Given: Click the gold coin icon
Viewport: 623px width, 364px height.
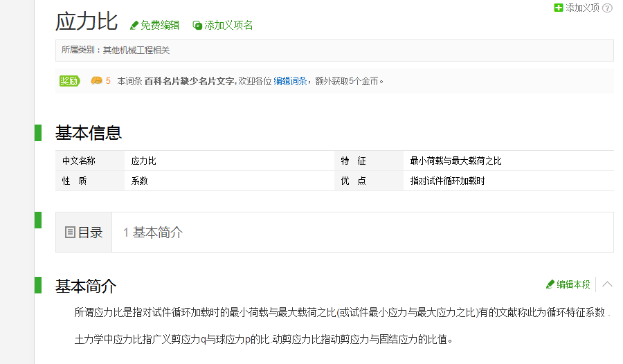Looking at the screenshot, I should tap(96, 81).
